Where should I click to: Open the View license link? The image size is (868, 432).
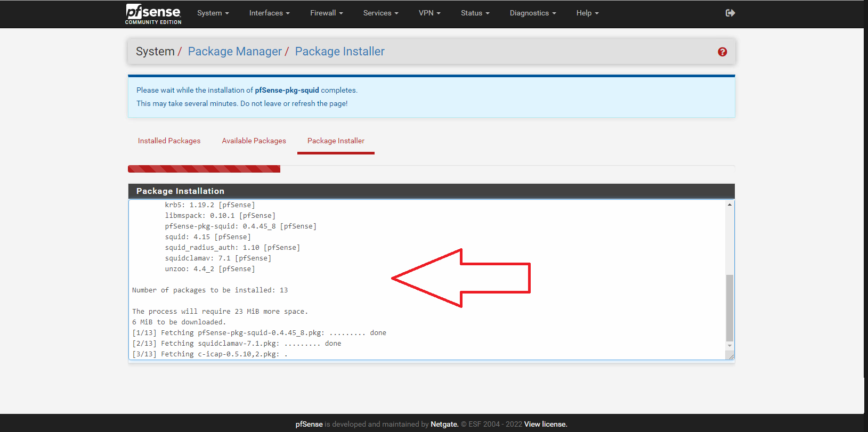[x=546, y=424]
